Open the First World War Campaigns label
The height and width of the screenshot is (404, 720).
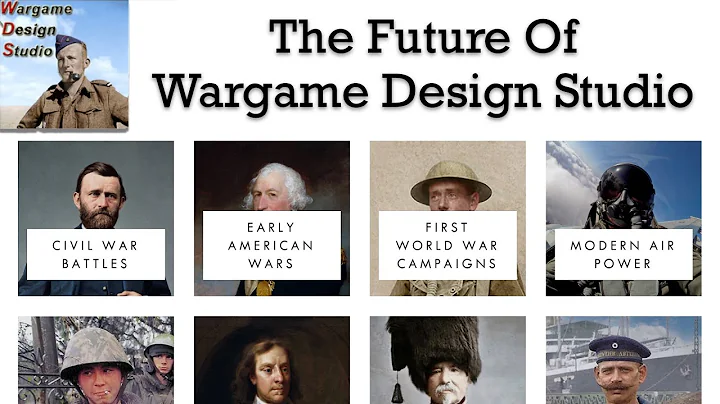(x=448, y=245)
